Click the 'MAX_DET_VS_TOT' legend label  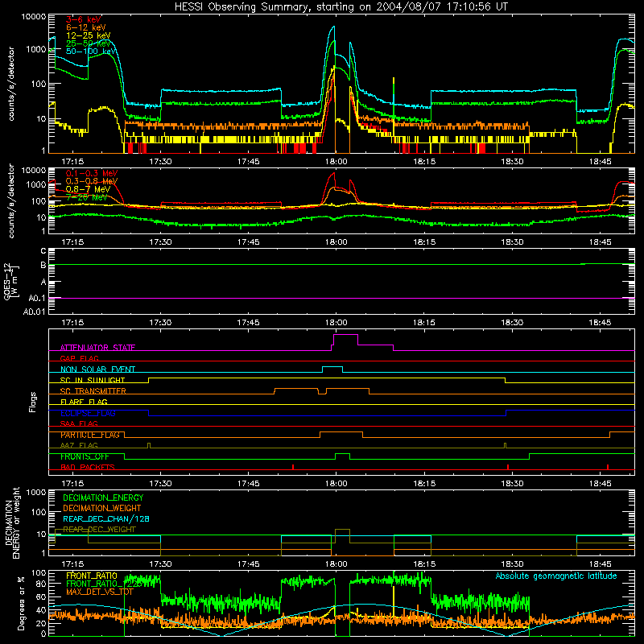pos(100,592)
